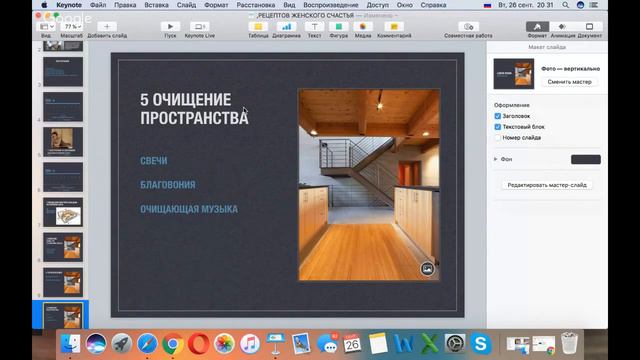Click the image placeholder replace icon
Viewport: 640px width, 360px height.
(x=427, y=269)
